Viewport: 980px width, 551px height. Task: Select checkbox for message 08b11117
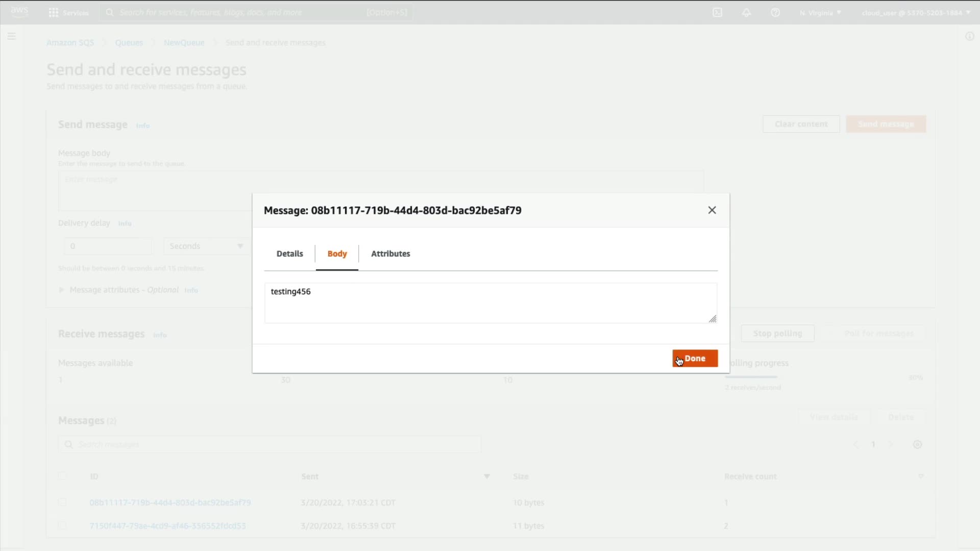tap(62, 502)
